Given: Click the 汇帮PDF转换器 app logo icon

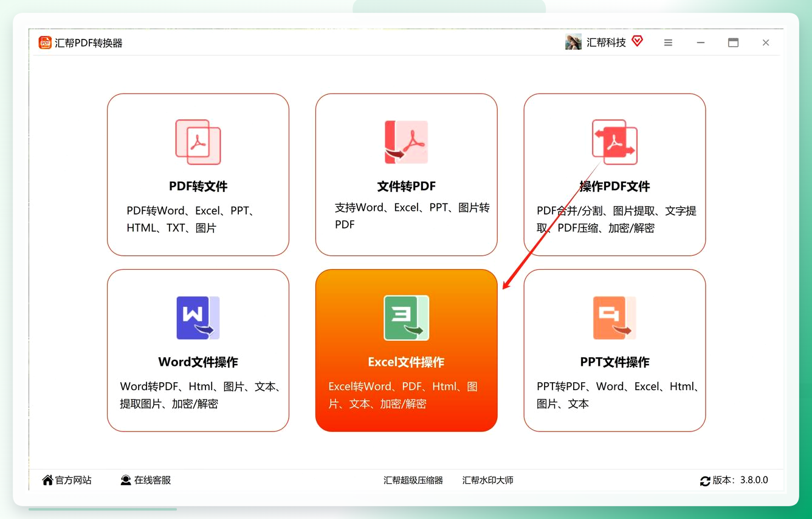Looking at the screenshot, I should 45,43.
